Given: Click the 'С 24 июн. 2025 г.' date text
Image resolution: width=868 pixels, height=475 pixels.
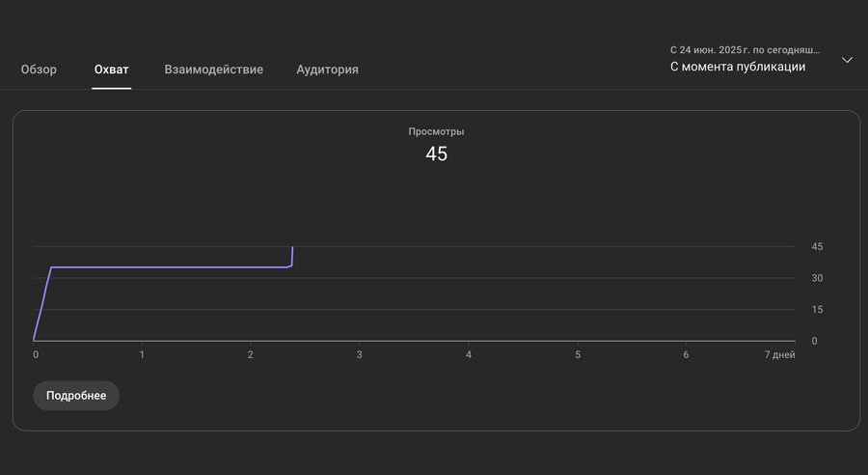Looking at the screenshot, I should 745,48.
